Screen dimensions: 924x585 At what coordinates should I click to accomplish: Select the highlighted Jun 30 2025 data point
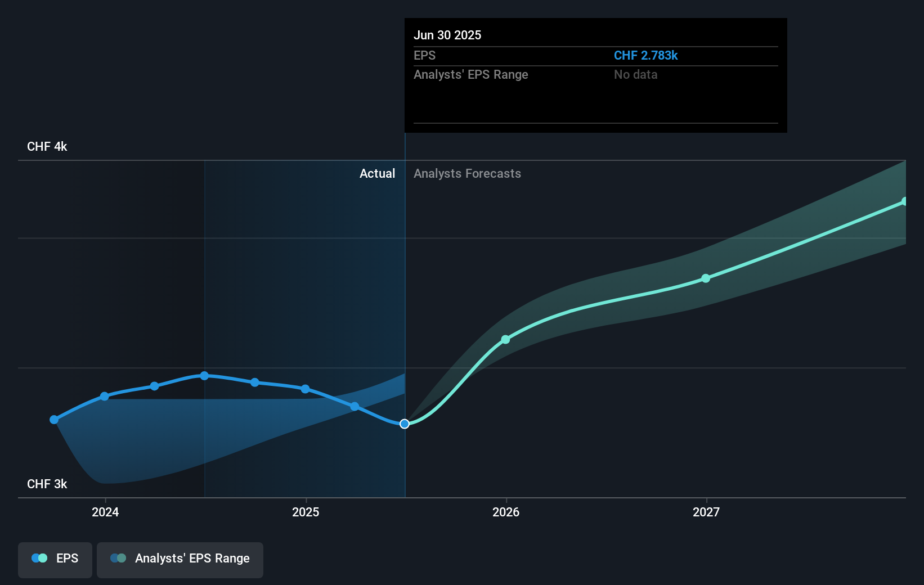tap(404, 424)
